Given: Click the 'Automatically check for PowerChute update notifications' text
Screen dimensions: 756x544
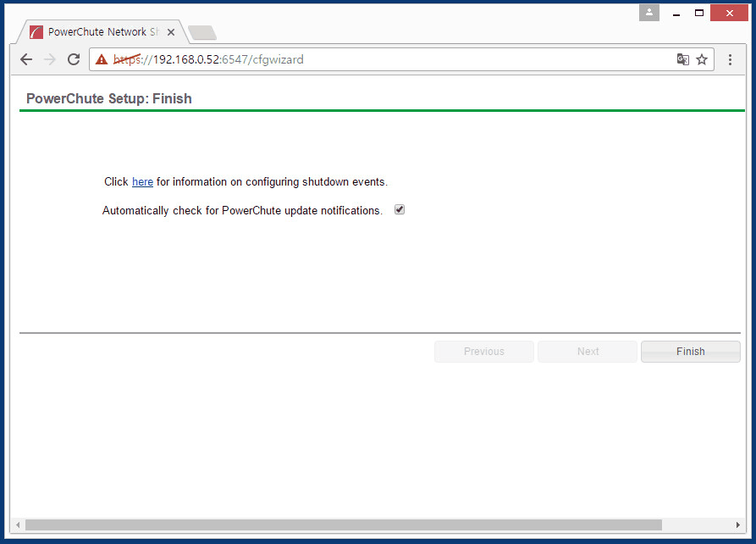Looking at the screenshot, I should tap(242, 210).
